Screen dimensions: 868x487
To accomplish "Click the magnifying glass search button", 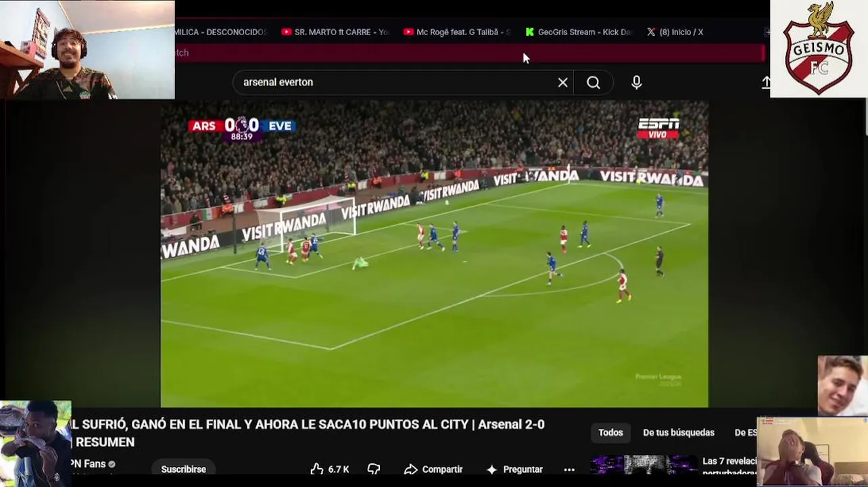I will click(x=593, y=83).
